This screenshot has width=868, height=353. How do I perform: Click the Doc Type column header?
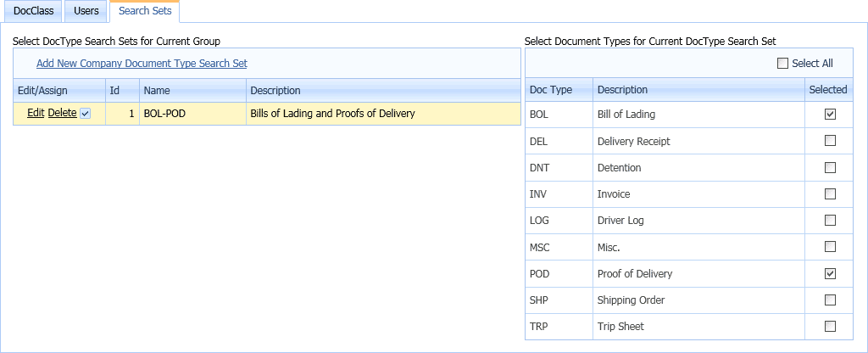[559, 89]
